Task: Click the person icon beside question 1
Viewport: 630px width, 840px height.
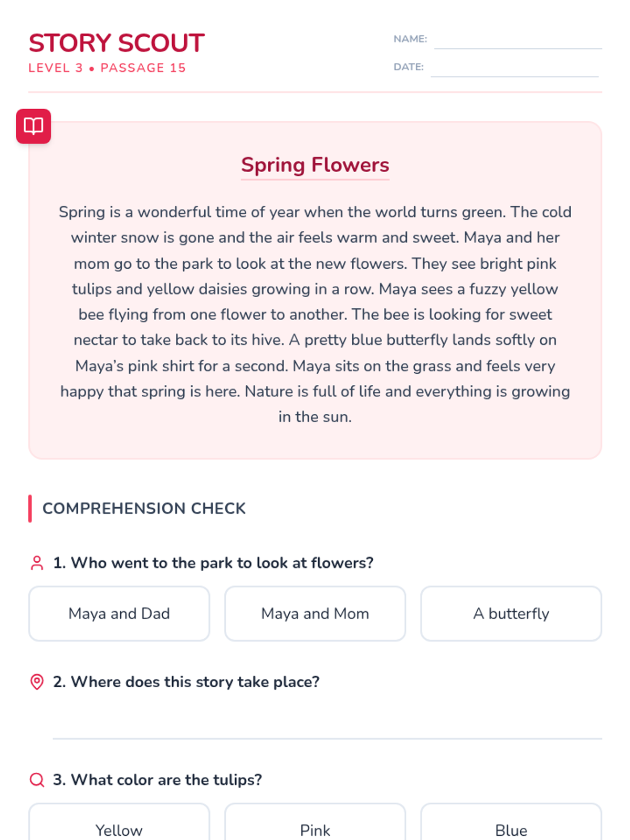Action: 37,563
